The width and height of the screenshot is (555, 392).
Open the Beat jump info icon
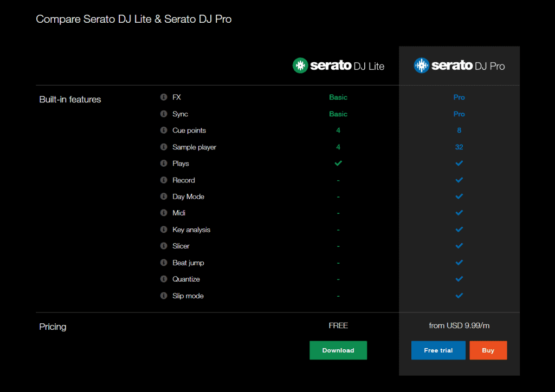164,263
